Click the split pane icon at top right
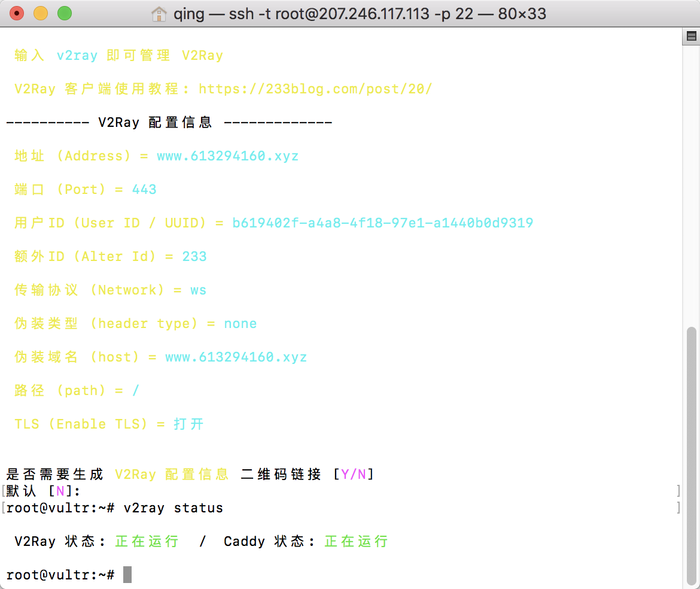Viewport: 700px width, 589px height. (x=692, y=36)
